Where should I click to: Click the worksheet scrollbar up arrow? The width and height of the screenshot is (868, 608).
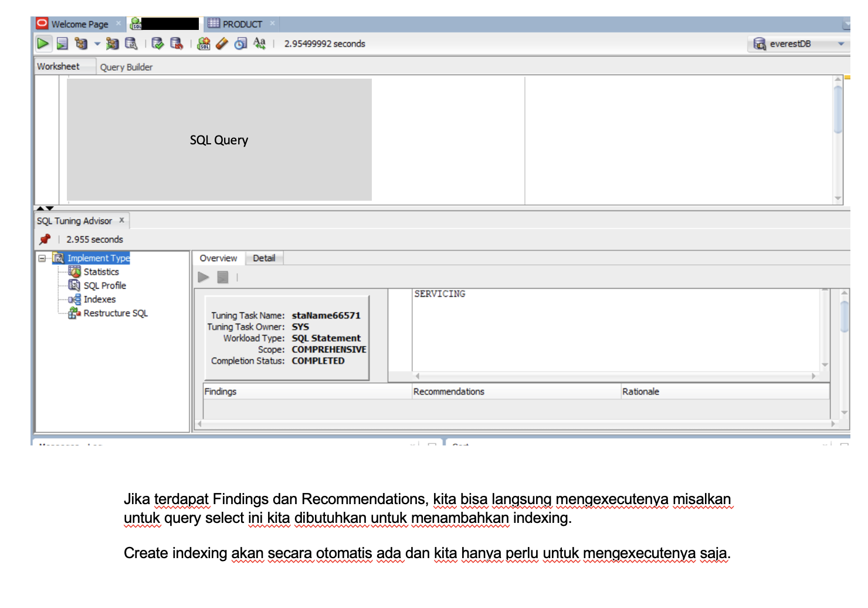838,79
